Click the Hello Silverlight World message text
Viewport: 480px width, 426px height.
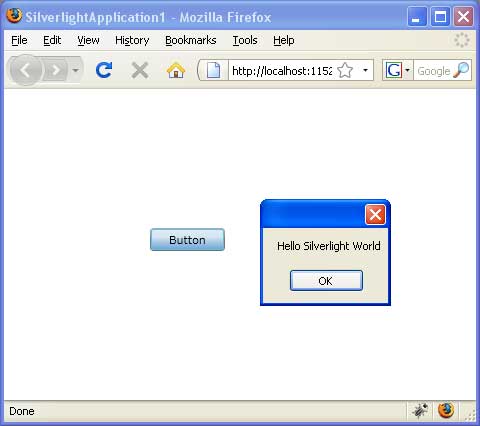(x=329, y=246)
